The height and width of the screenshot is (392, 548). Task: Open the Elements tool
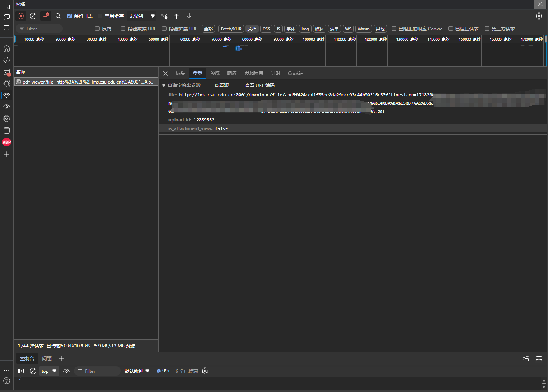tap(7, 60)
